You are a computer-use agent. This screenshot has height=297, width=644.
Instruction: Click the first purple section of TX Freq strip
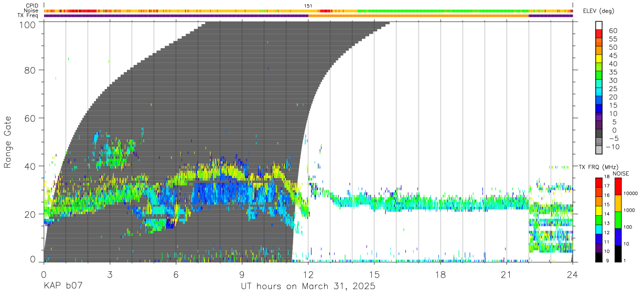pos(176,16)
